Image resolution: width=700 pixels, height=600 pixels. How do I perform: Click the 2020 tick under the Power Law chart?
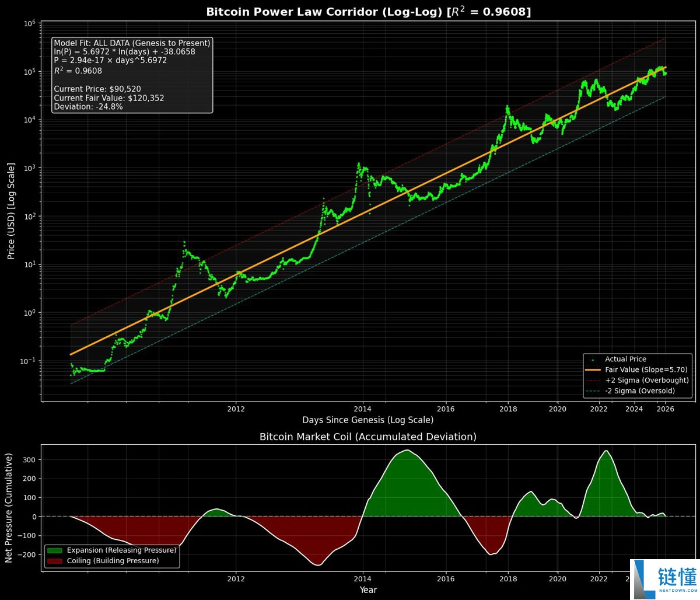tap(558, 409)
